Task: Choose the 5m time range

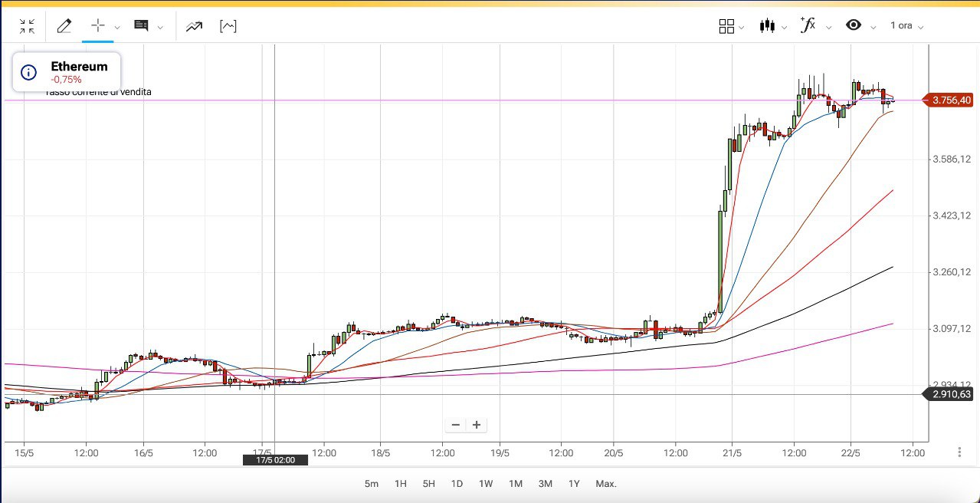Action: click(x=372, y=484)
